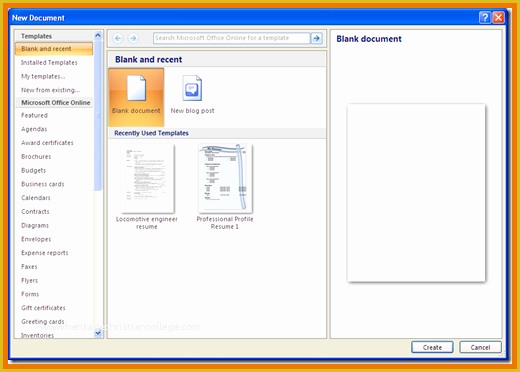The image size is (520, 372).
Task: Open the Brochures category
Action: point(36,157)
